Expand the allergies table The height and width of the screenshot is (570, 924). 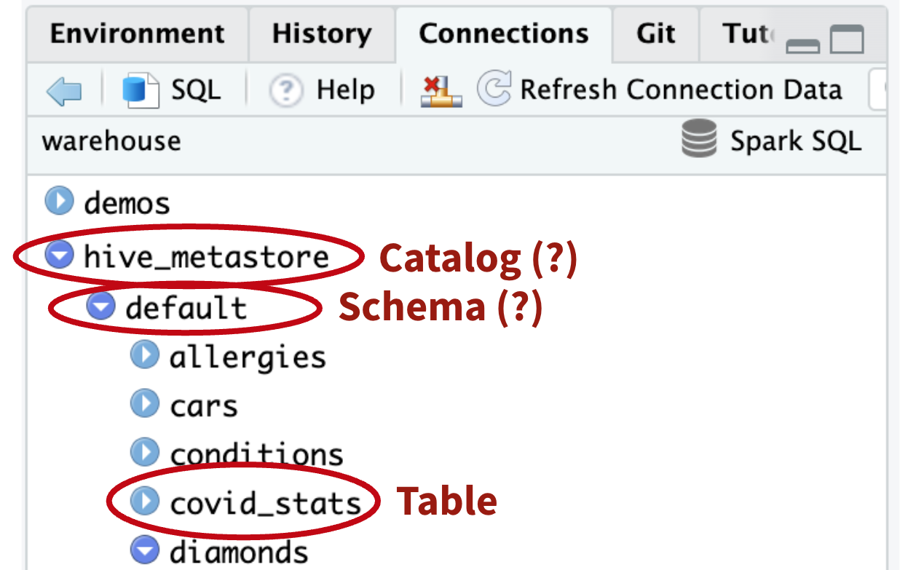144,356
